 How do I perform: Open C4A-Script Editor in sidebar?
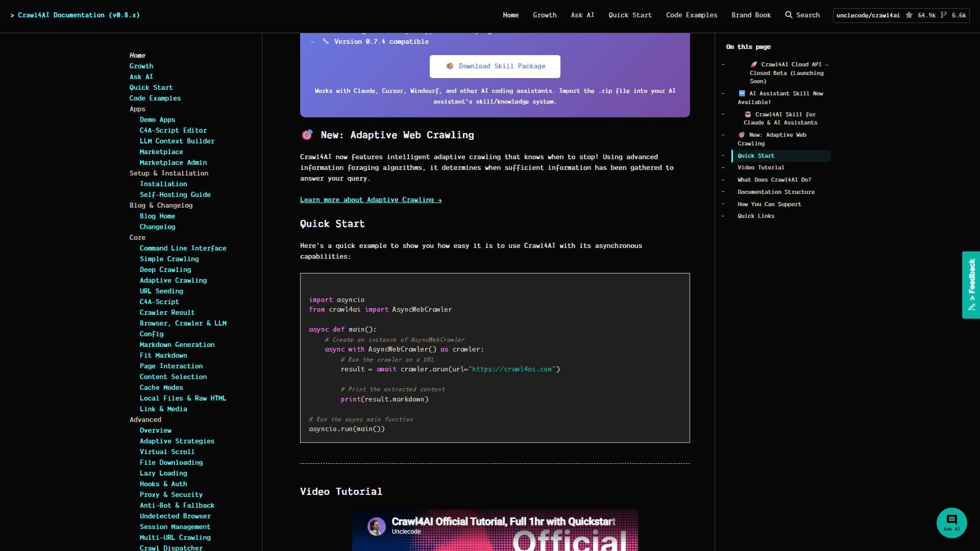pyautogui.click(x=173, y=130)
